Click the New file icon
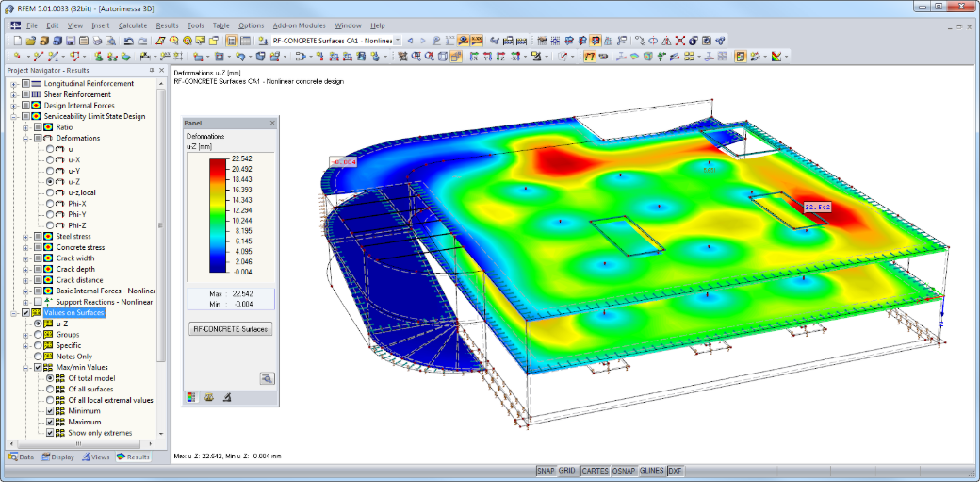The height and width of the screenshot is (482, 980). click(x=17, y=41)
